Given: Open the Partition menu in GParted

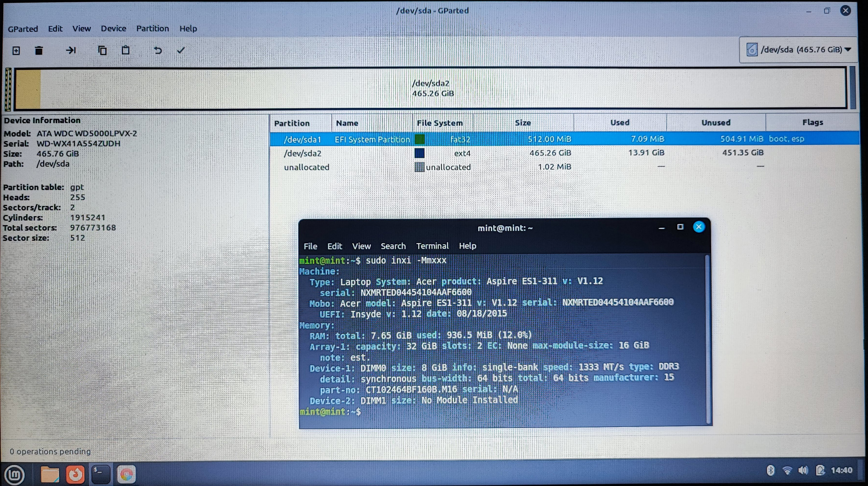Looking at the screenshot, I should pyautogui.click(x=152, y=29).
